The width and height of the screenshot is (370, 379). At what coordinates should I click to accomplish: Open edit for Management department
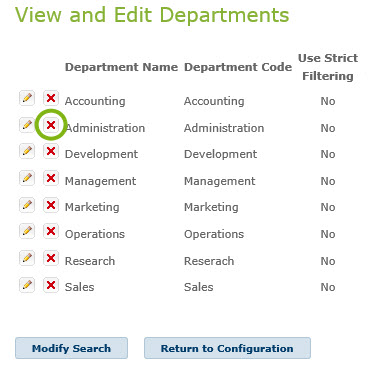[27, 178]
